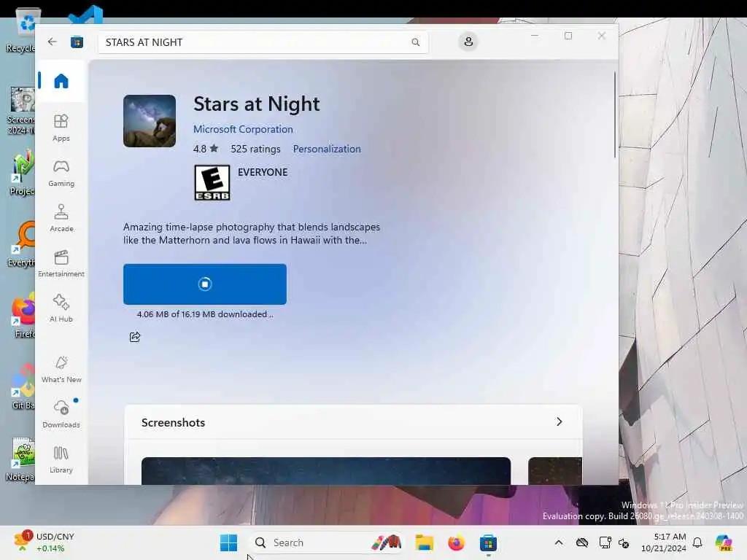Click the ESRB Everyone rating badge
The width and height of the screenshot is (747, 560).
click(212, 182)
